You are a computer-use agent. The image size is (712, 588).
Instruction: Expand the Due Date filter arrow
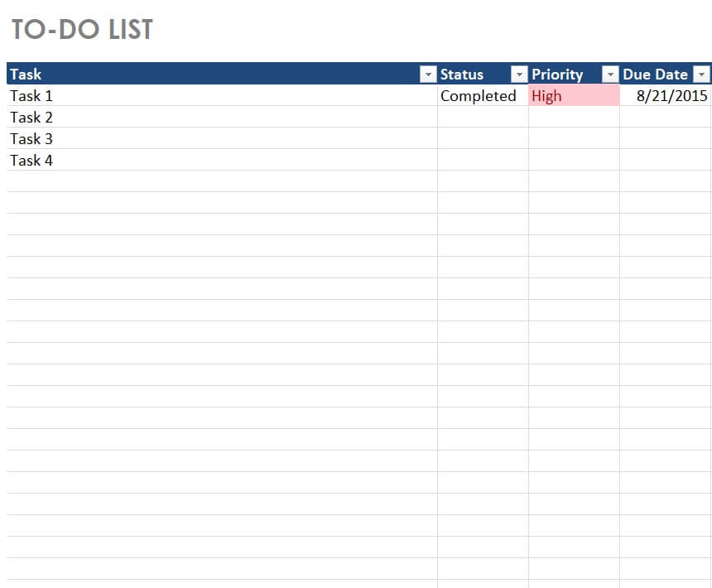[702, 75]
